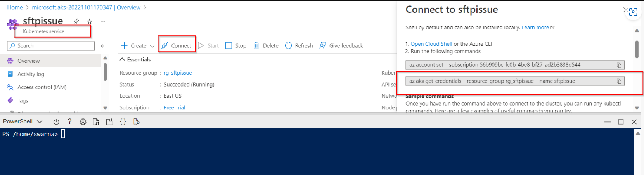Screen dimensions: 644x175
Task: Open a new Cloud Shell session icon
Action: [110, 122]
